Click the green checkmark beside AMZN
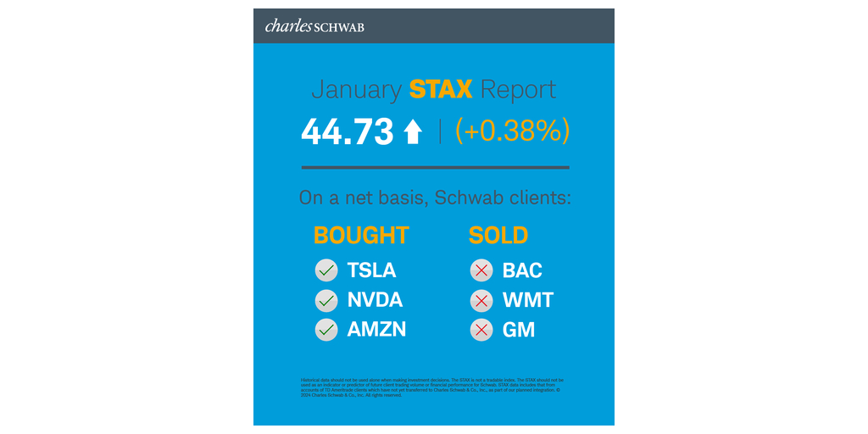The height and width of the screenshot is (434, 868). tap(326, 330)
